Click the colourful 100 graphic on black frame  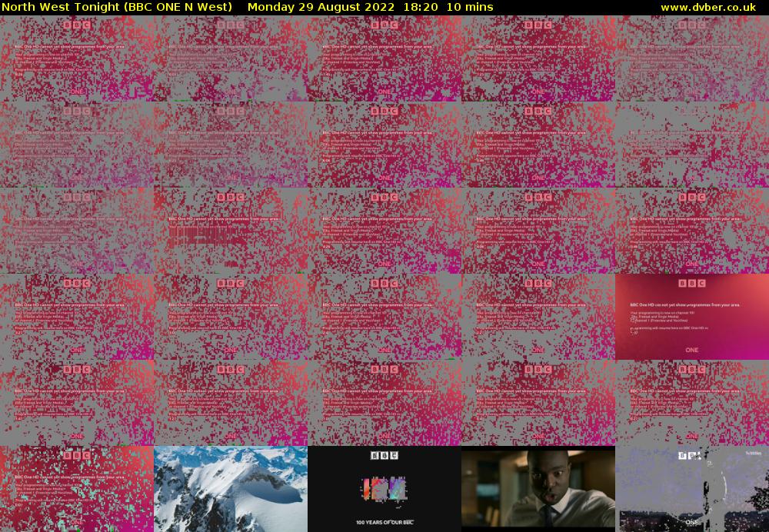384,489
